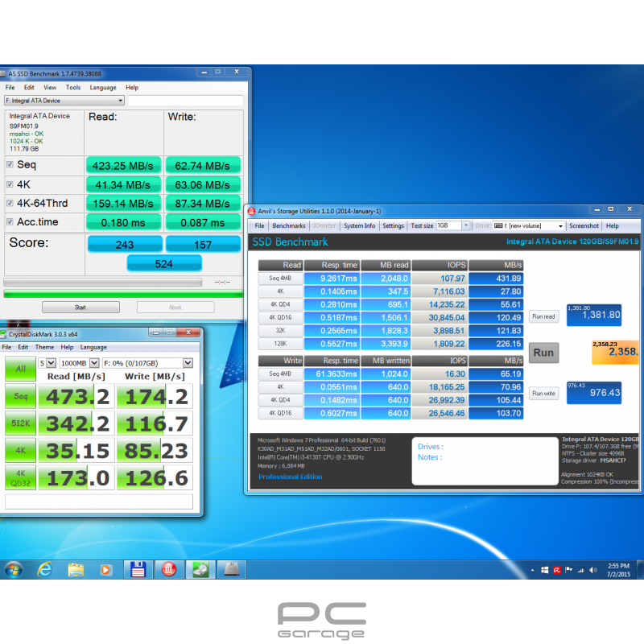Show hidden system tray icons arrow
The image size is (644, 644).
pyautogui.click(x=532, y=570)
